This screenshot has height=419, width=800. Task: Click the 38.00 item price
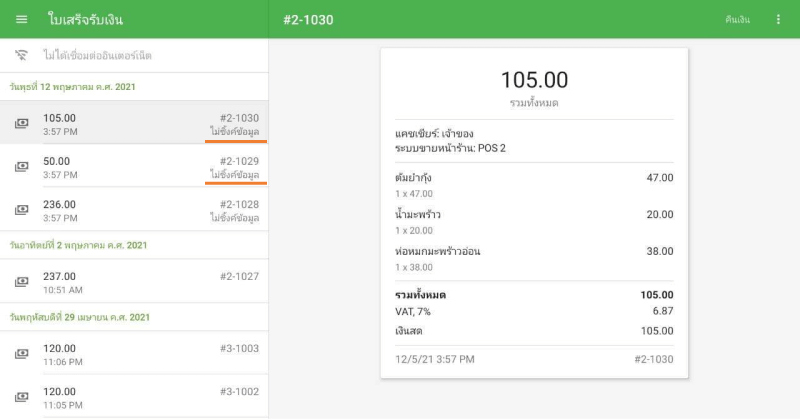point(660,251)
